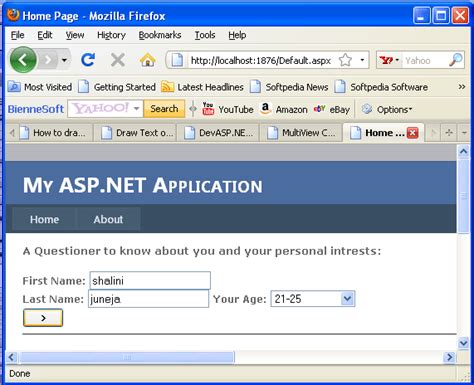474x385 pixels.
Task: Open the Your Age dropdown
Action: coord(313,299)
